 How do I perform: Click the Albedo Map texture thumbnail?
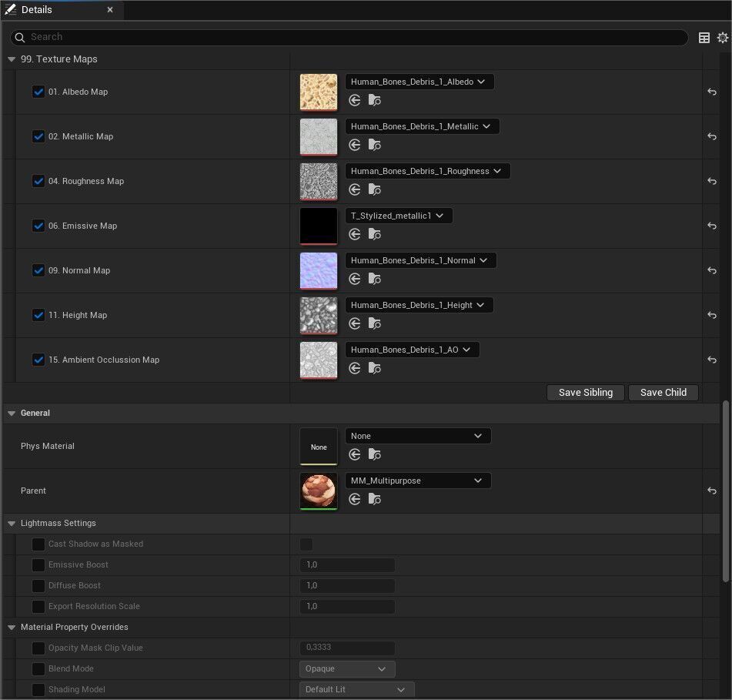[319, 92]
